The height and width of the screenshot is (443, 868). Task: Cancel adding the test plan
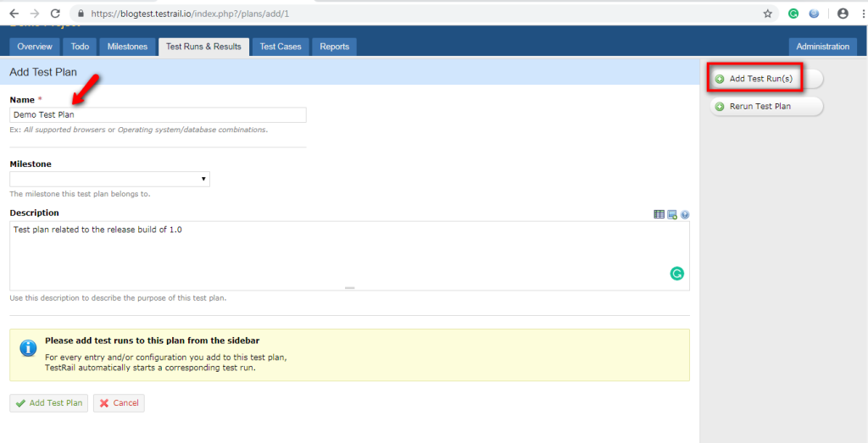pos(119,403)
